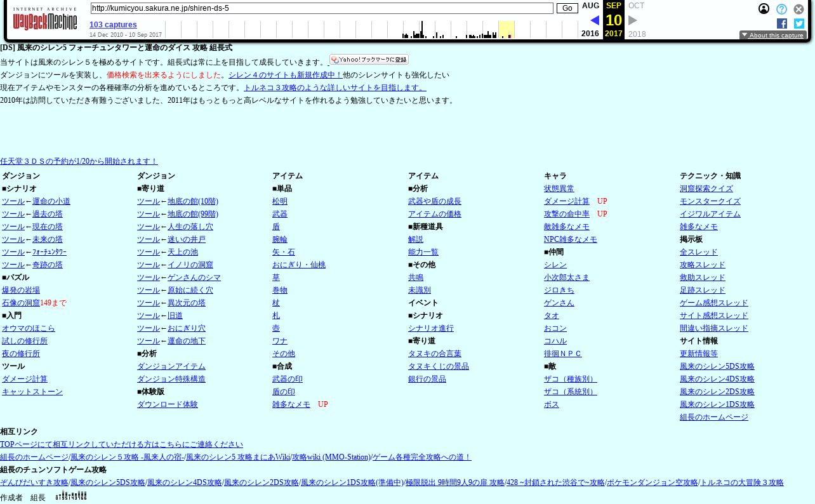Open the タヌキくじの景品 link
Screen dimensions: 815x504
click(x=439, y=366)
